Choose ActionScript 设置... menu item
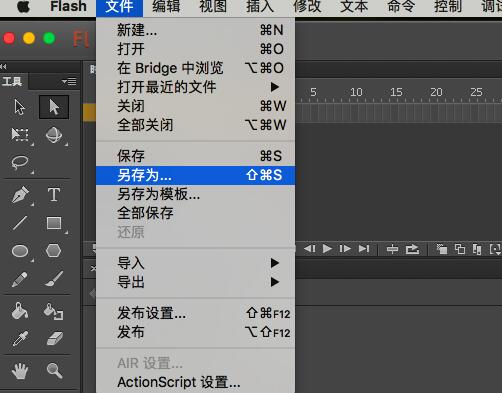 (x=195, y=382)
